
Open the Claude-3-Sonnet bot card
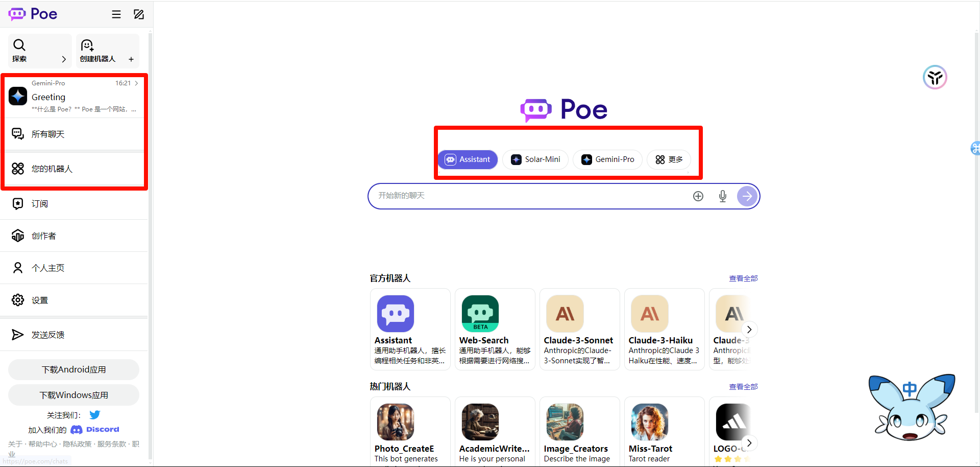[579, 330]
